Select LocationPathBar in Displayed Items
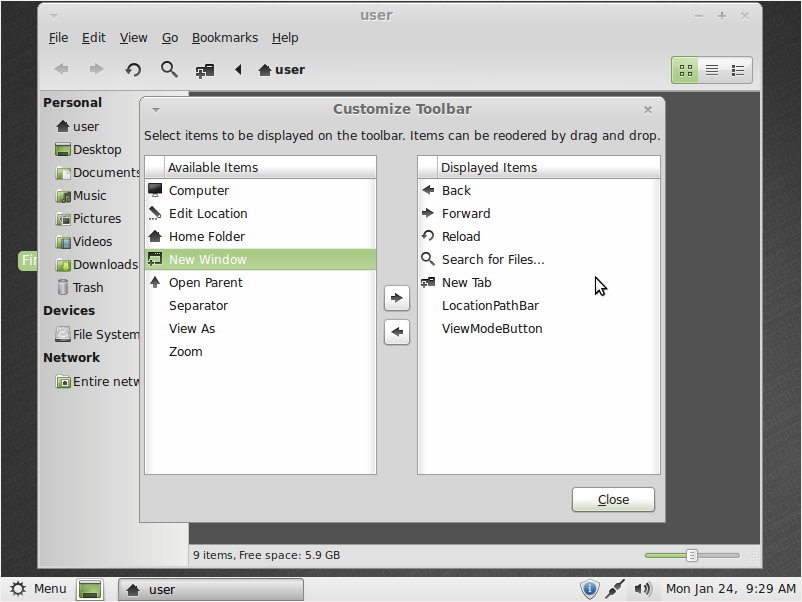This screenshot has width=802, height=602. click(539, 305)
